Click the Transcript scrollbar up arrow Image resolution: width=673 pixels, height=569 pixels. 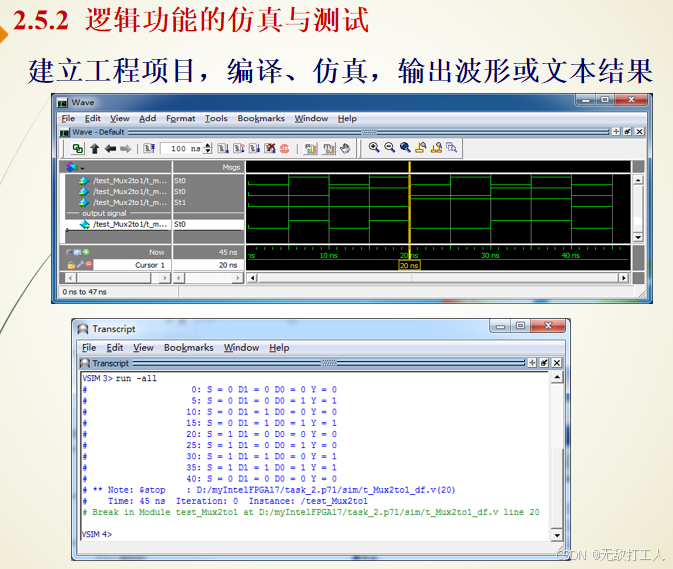(557, 378)
